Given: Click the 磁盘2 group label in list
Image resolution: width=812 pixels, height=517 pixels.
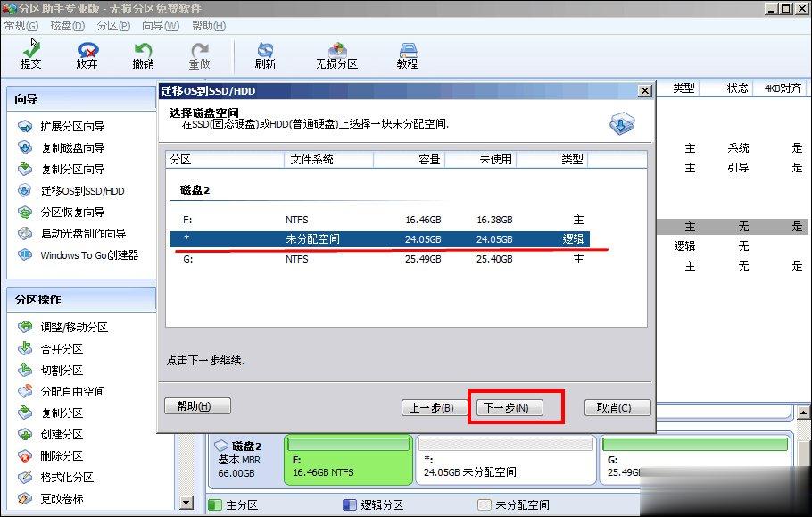Looking at the screenshot, I should [x=195, y=190].
